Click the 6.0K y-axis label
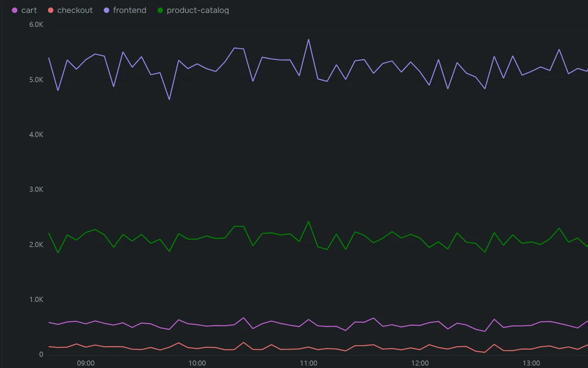588x368 pixels. click(36, 25)
